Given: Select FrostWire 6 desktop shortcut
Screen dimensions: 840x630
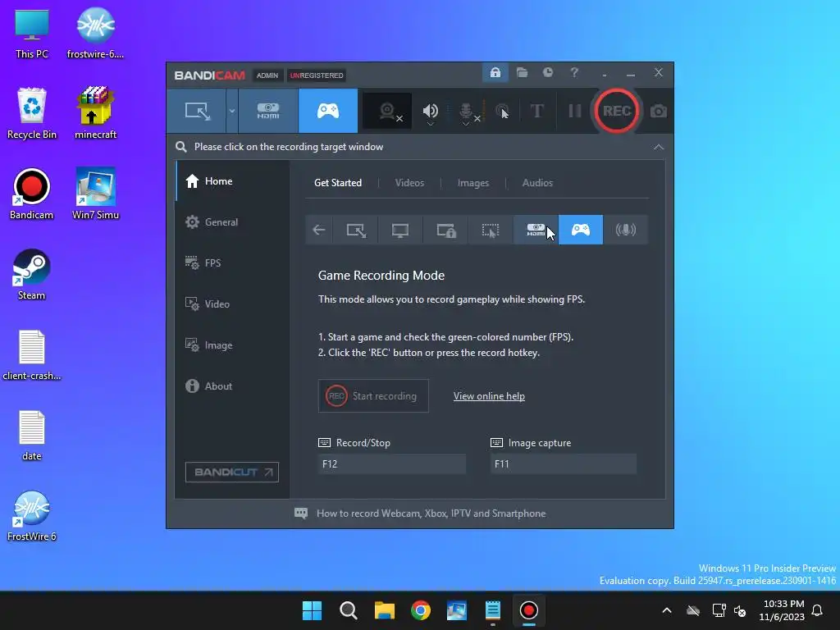Looking at the screenshot, I should [32, 515].
